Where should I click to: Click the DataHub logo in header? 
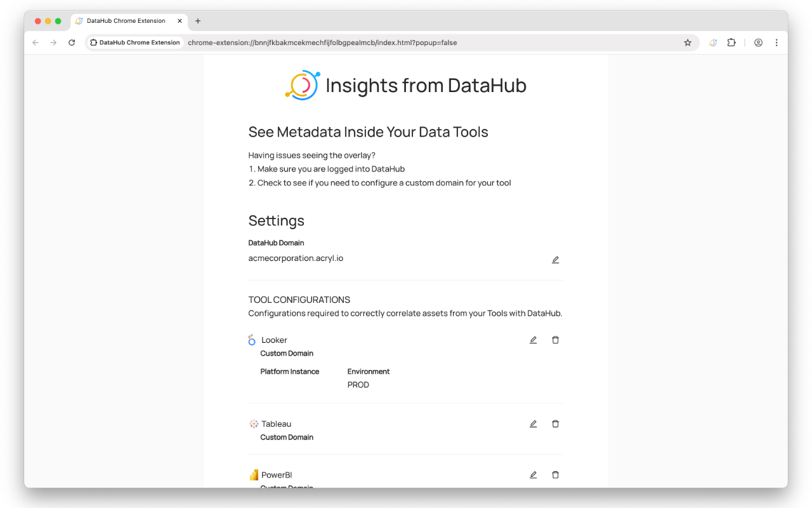(x=303, y=85)
